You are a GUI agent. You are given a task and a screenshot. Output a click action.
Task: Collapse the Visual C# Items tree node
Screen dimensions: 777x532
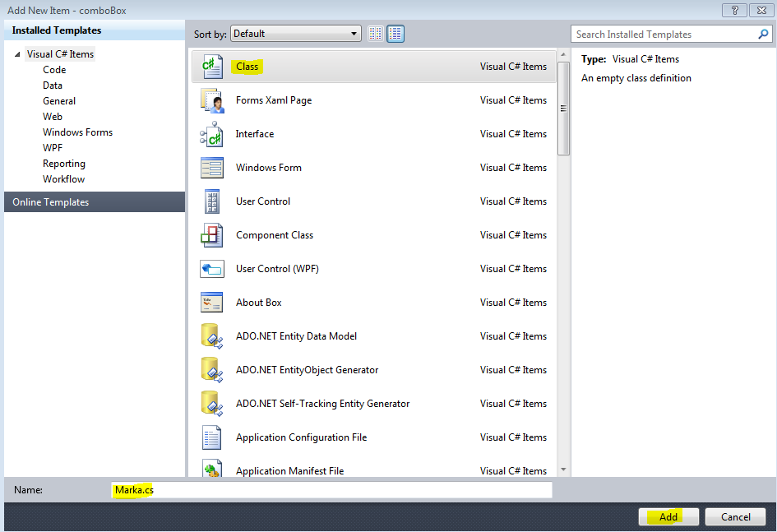(17, 54)
